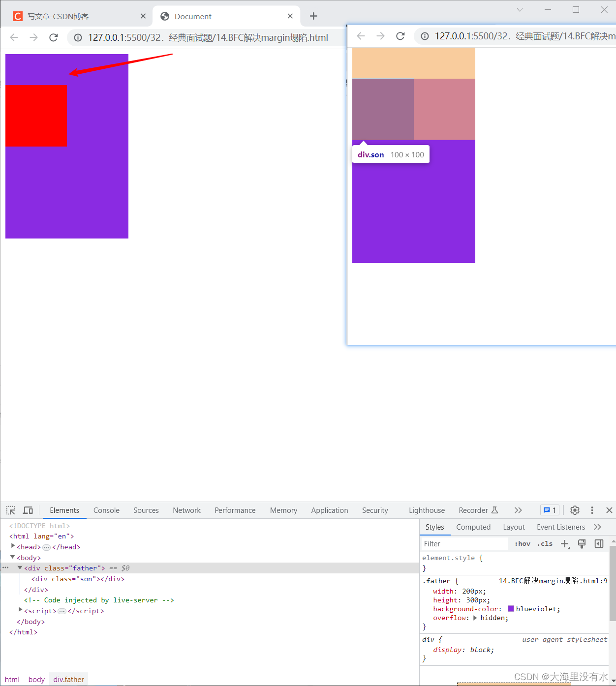Click the inspect element picker icon
616x686 pixels.
(x=11, y=510)
